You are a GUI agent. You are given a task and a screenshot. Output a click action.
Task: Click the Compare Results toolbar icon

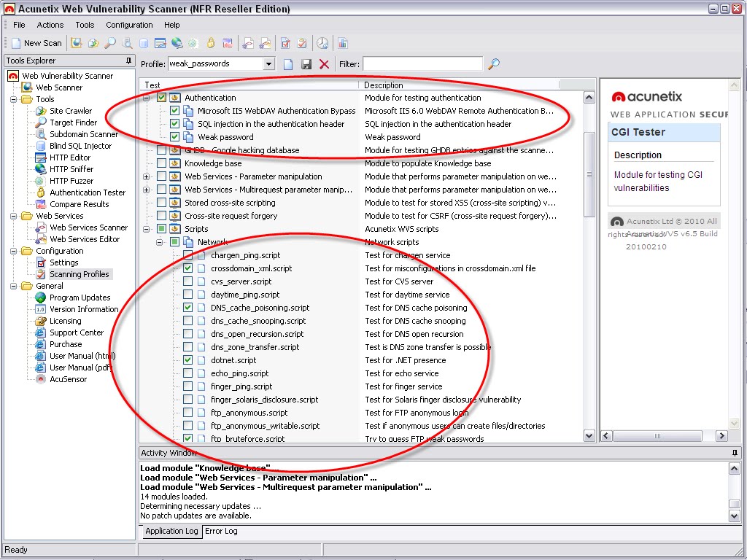click(228, 43)
